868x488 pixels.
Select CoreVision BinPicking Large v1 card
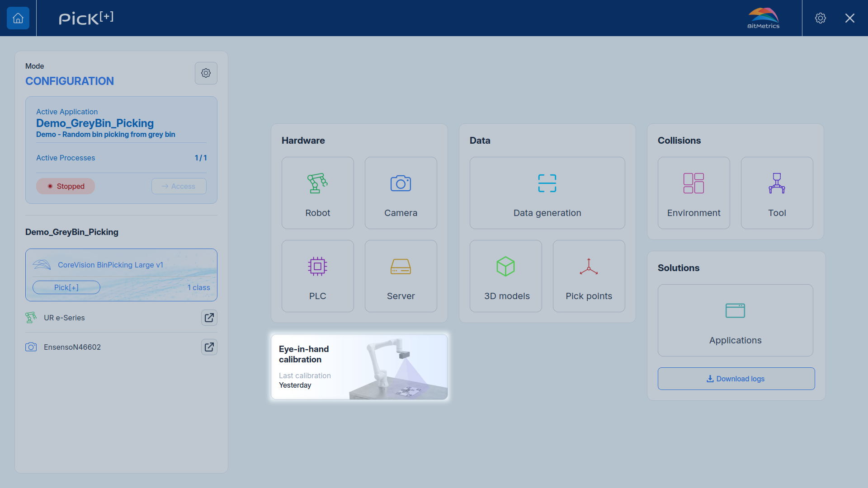tap(121, 275)
